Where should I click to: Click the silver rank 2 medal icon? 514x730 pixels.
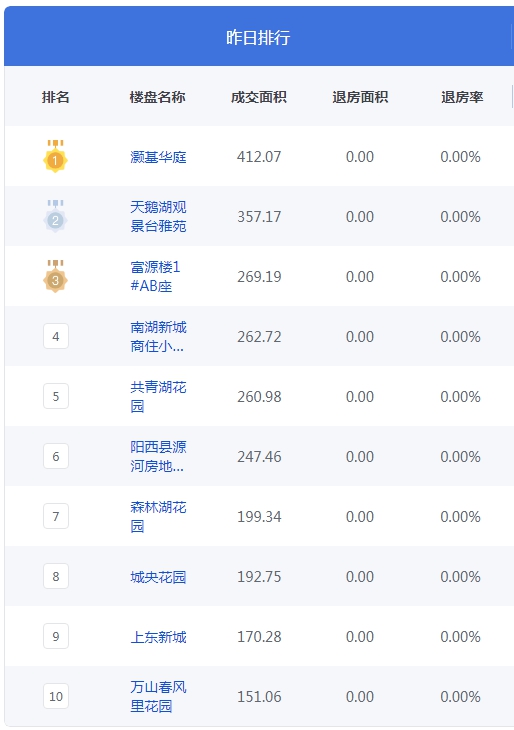click(x=55, y=216)
